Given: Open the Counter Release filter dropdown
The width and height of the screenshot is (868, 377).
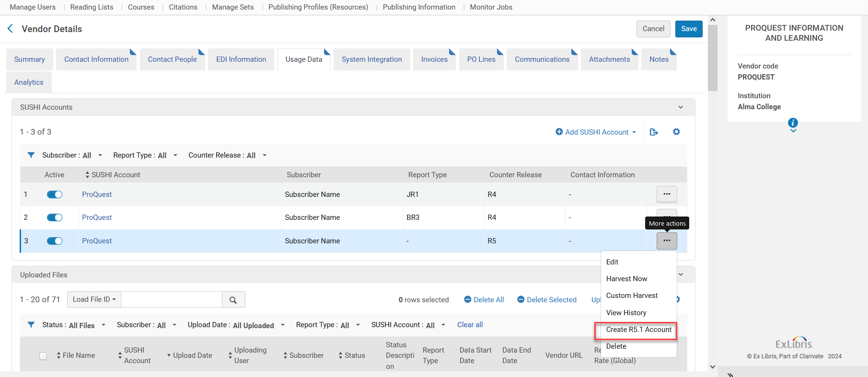Looking at the screenshot, I should coord(227,155).
